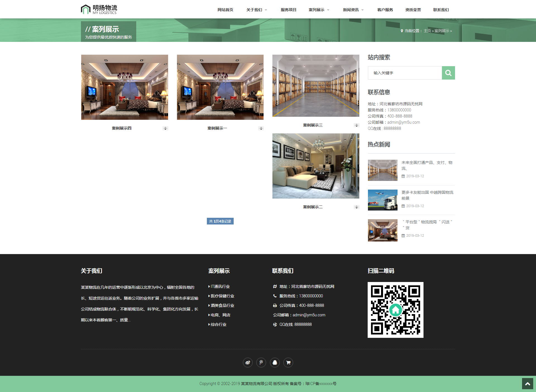Click the 输入关键字 search input field
This screenshot has height=392, width=536.
click(x=405, y=73)
